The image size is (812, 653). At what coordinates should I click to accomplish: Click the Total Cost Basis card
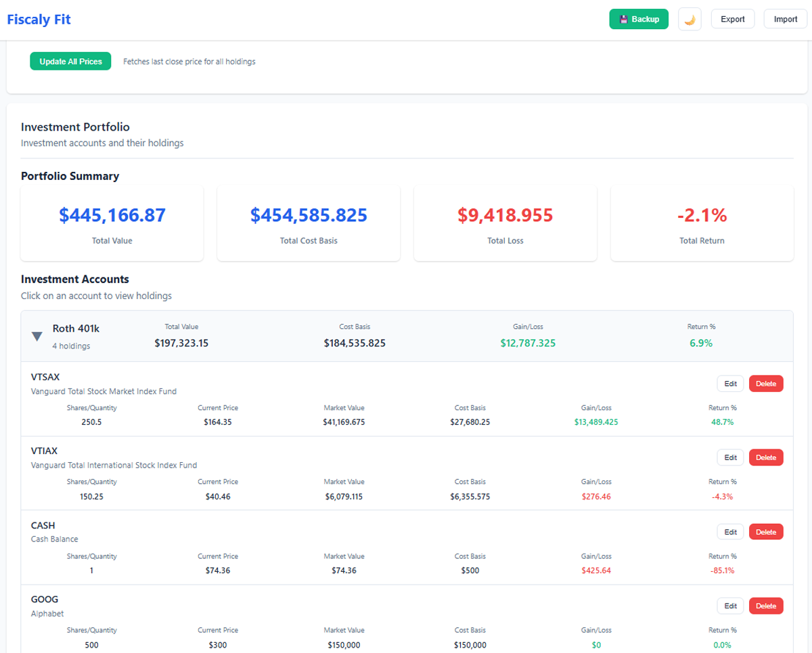(309, 223)
